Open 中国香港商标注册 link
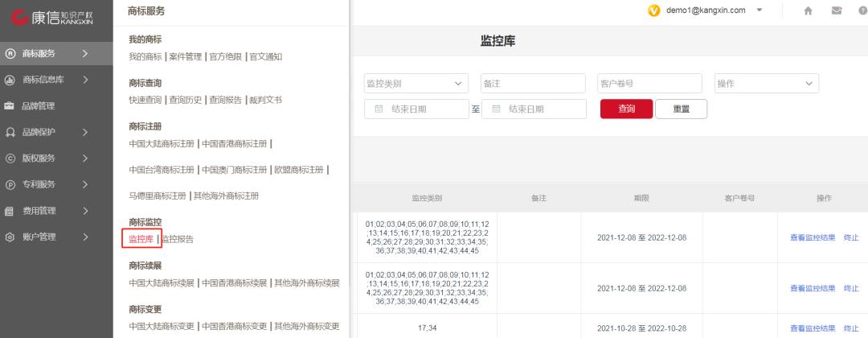Viewport: 868px width, 338px height. (234, 143)
